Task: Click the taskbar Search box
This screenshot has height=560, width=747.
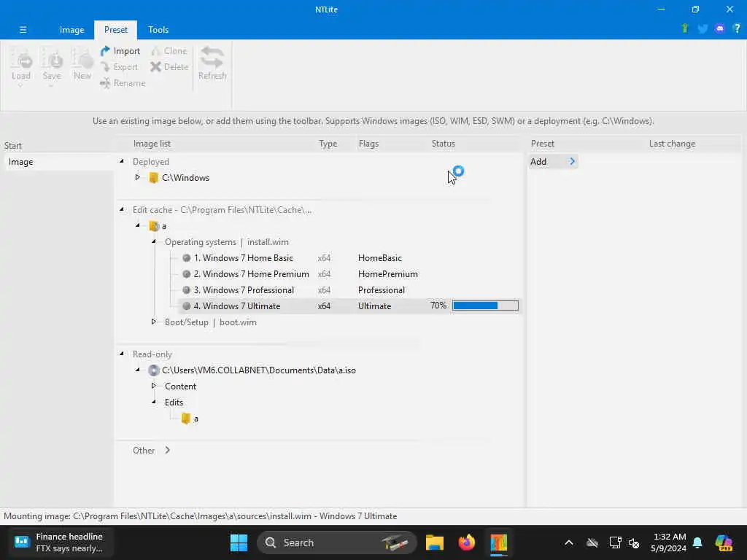Action: [337, 542]
